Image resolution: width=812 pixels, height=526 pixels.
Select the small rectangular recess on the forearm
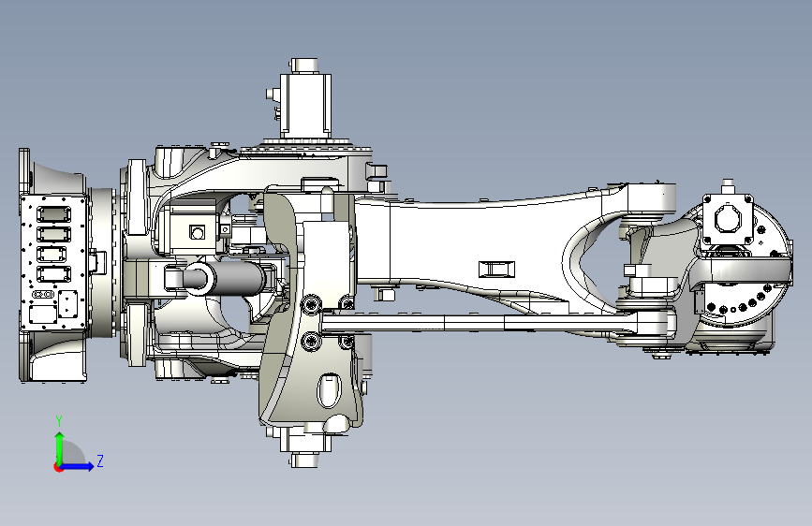tap(496, 270)
